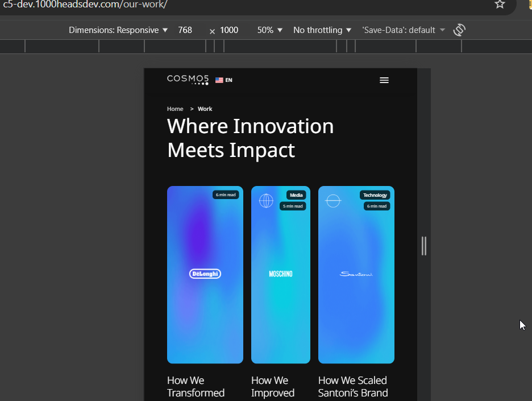Click the rotate viewport icon
The height and width of the screenshot is (401, 532).
coord(459,30)
